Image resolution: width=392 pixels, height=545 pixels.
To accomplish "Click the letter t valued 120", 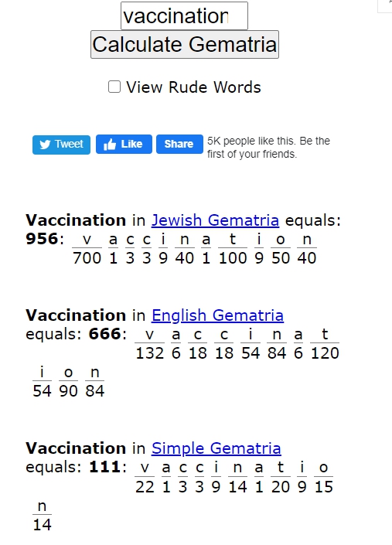I will tap(325, 334).
